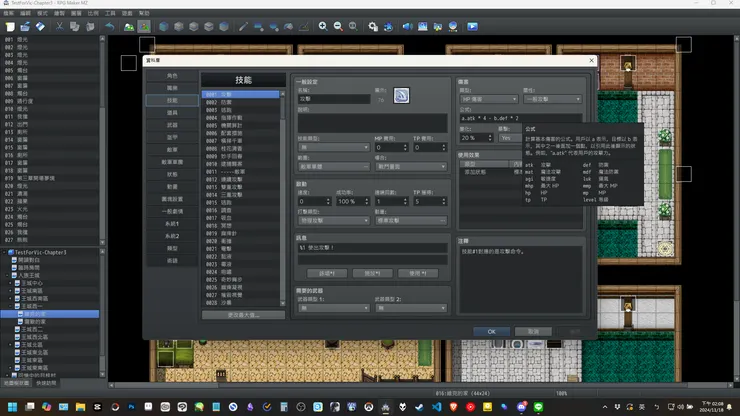The image size is (740, 416).
Task: Click the damage 公式 formula field
Action: point(521,118)
